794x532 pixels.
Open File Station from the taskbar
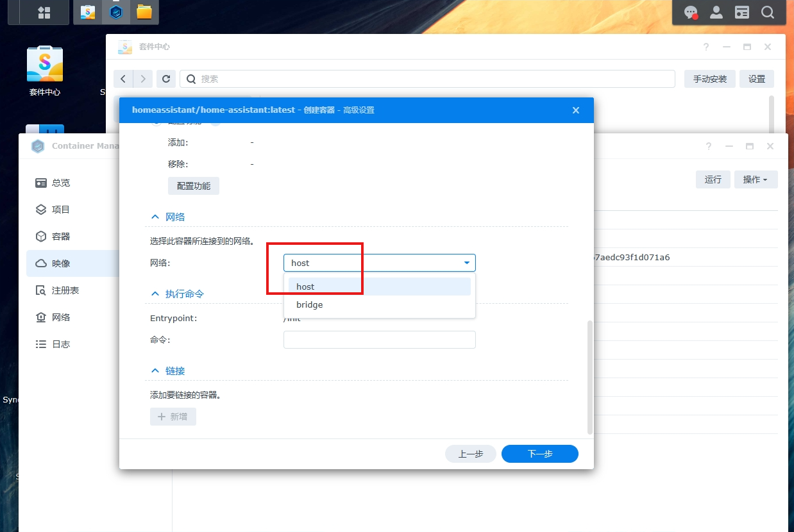pos(144,12)
